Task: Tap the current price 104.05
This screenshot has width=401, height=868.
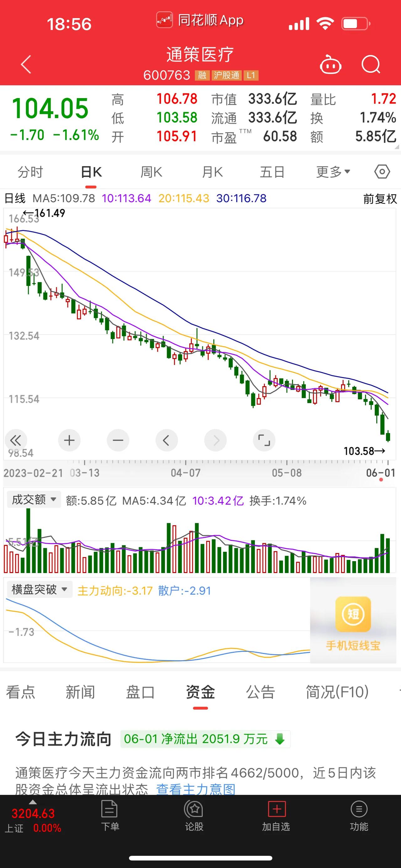Action: point(50,108)
